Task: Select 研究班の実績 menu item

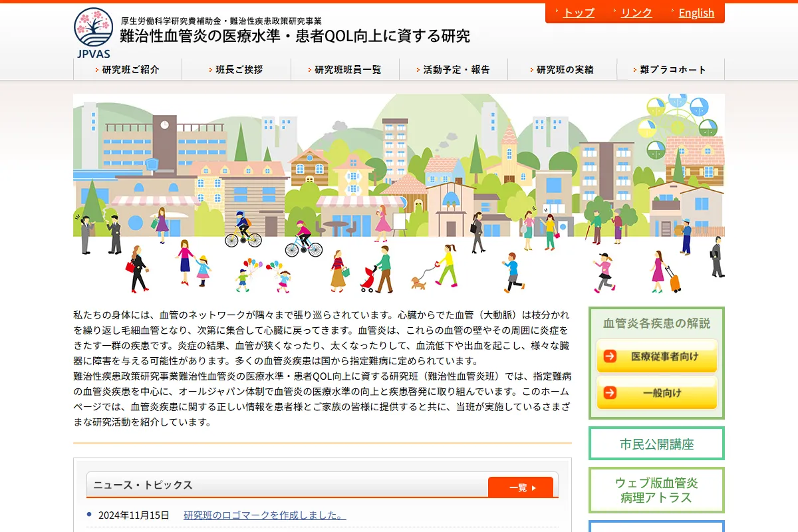Action: click(565, 69)
